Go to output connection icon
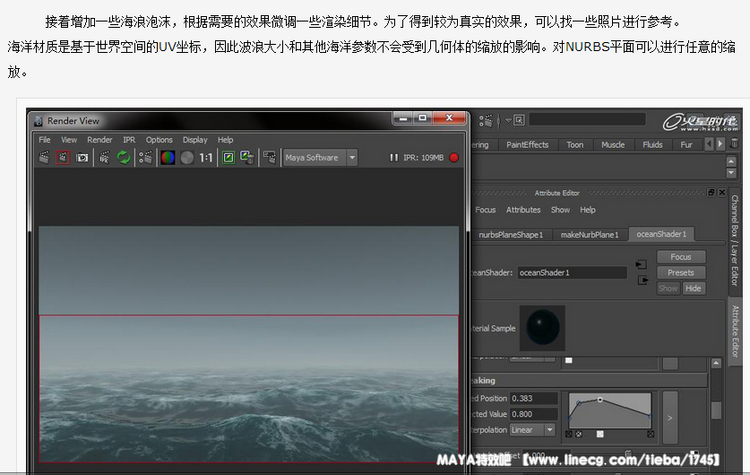Image resolution: width=750 pixels, height=475 pixels. tap(642, 280)
